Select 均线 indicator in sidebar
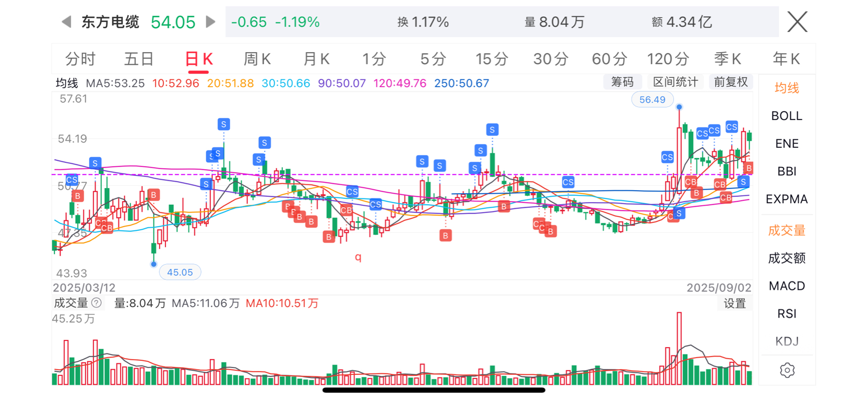 pyautogui.click(x=787, y=88)
